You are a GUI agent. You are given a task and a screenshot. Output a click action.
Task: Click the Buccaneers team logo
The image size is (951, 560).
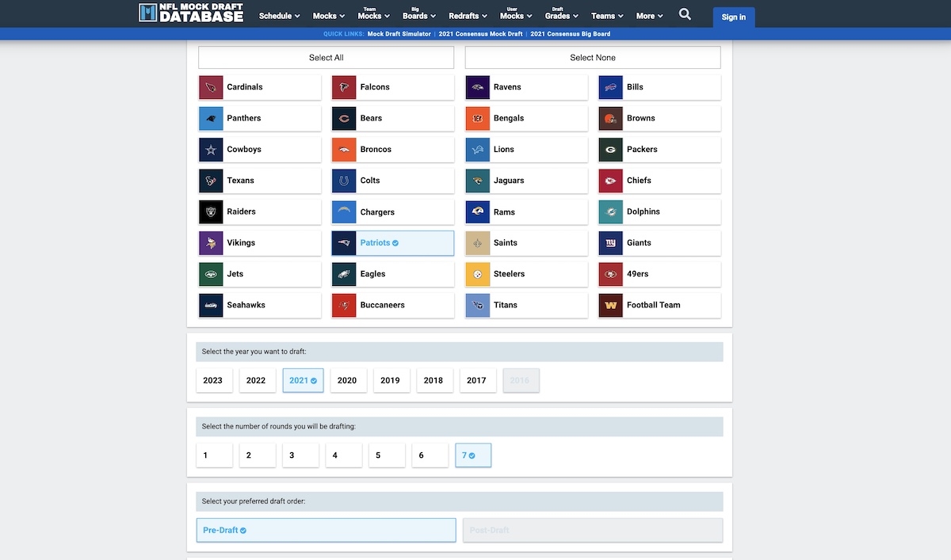pyautogui.click(x=344, y=306)
